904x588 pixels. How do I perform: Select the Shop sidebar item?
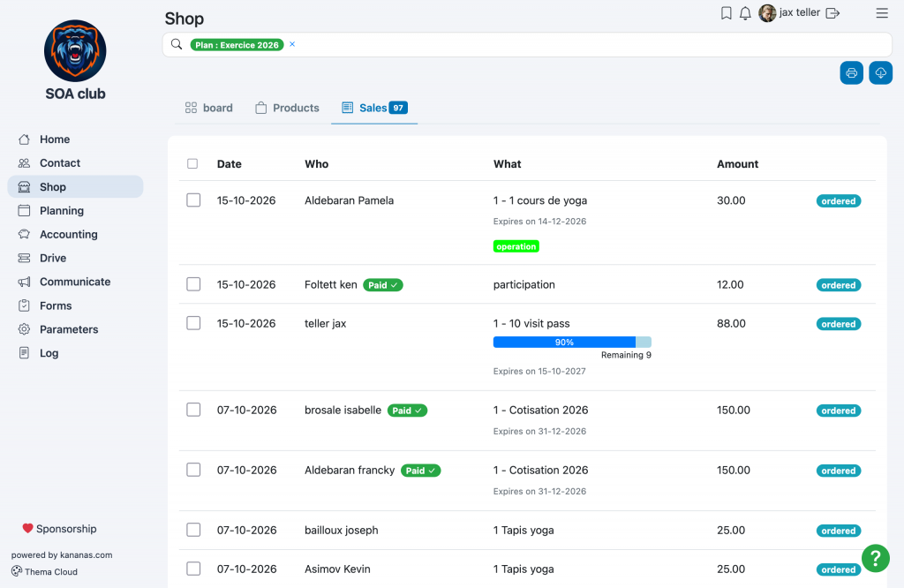[x=75, y=187]
